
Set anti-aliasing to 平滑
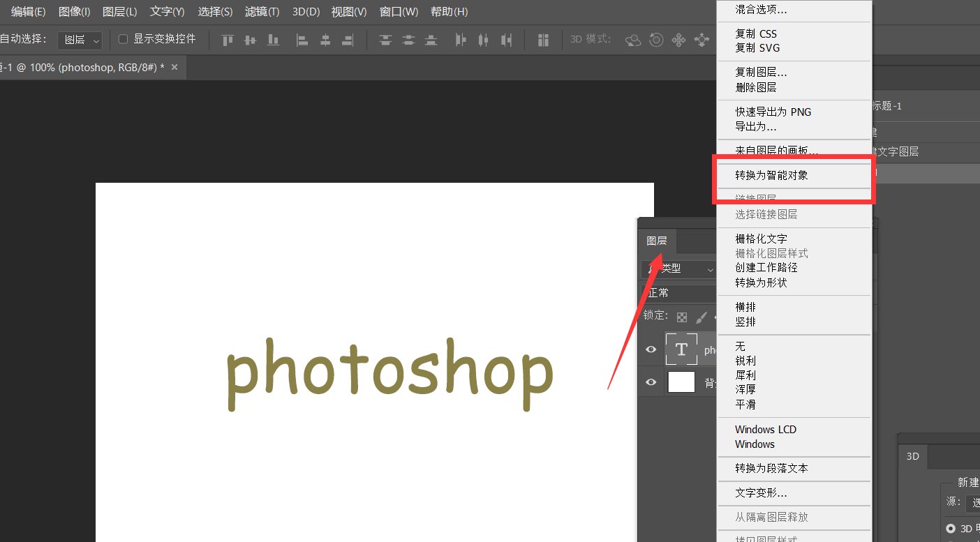click(x=794, y=405)
